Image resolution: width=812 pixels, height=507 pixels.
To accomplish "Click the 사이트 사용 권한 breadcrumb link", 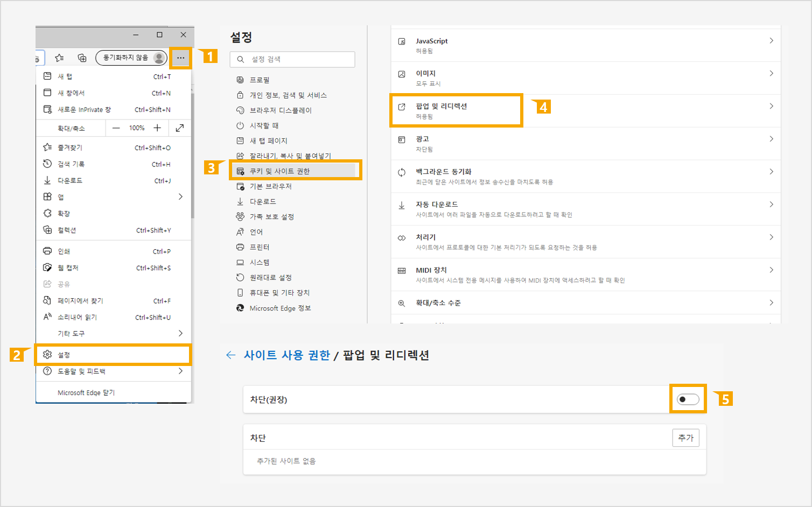I will (x=286, y=355).
